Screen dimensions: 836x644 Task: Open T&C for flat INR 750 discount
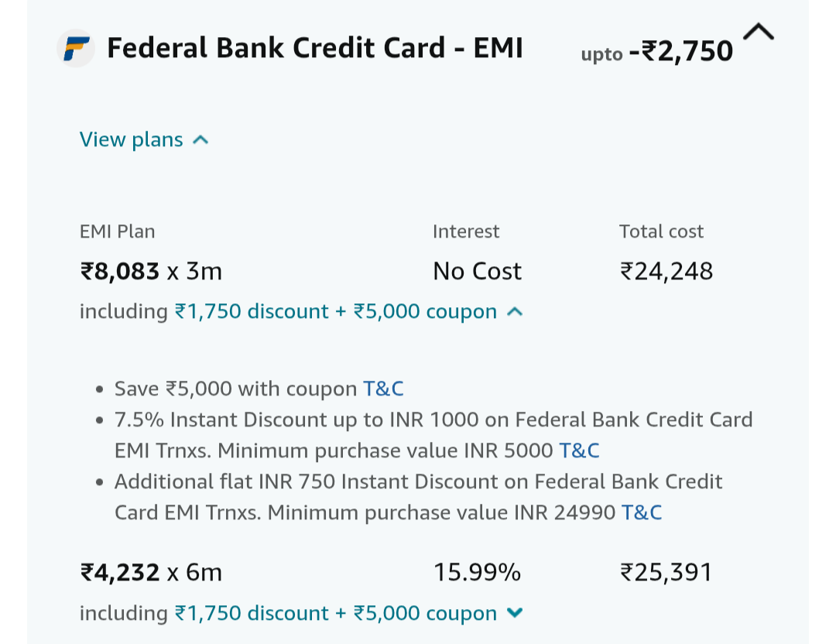coord(641,512)
